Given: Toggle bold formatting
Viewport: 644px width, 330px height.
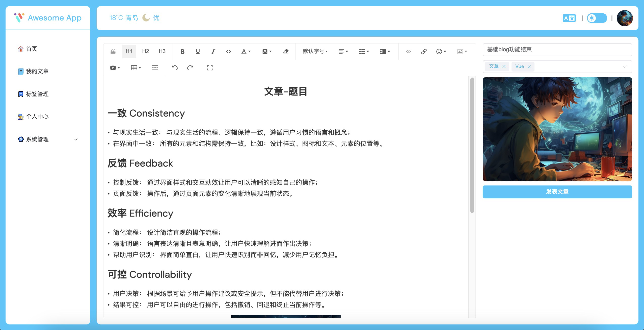Looking at the screenshot, I should [182, 52].
